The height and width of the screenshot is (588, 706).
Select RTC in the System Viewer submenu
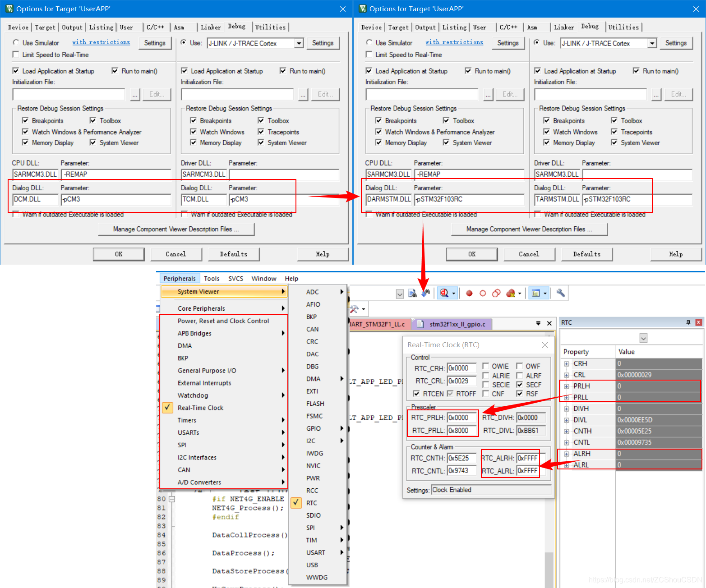[x=318, y=503]
